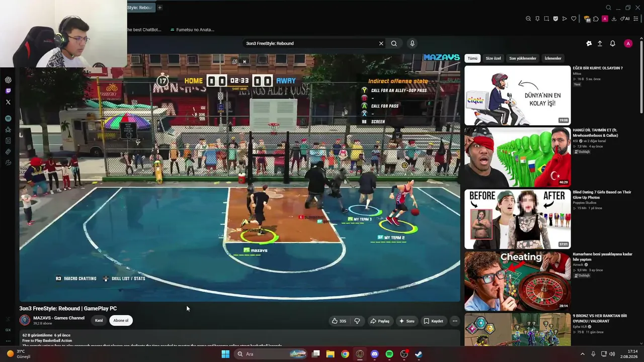The width and height of the screenshot is (644, 362).
Task: Open the browser tab search magnifier
Action: pyautogui.click(x=608, y=8)
